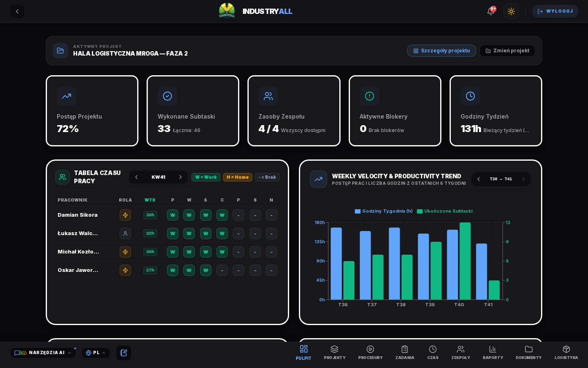Open the notifications bell
The image size is (588, 368).
tap(491, 11)
